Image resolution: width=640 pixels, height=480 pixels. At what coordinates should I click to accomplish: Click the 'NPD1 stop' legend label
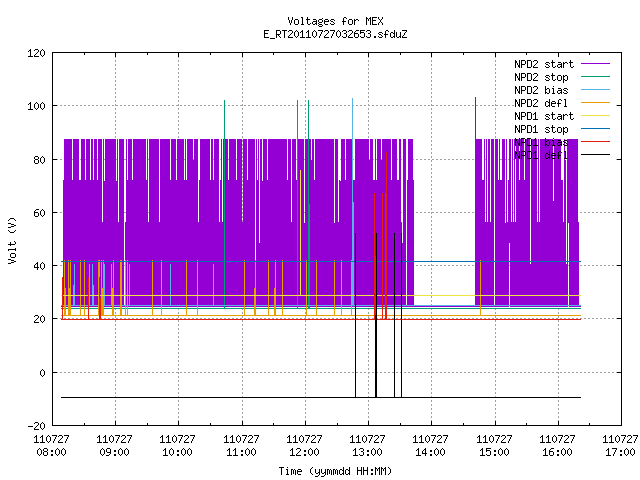click(541, 129)
